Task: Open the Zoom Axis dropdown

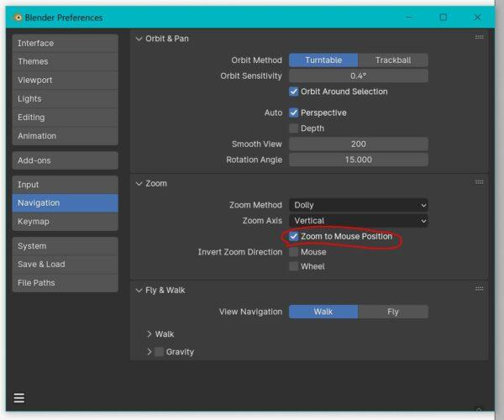Action: tap(359, 221)
